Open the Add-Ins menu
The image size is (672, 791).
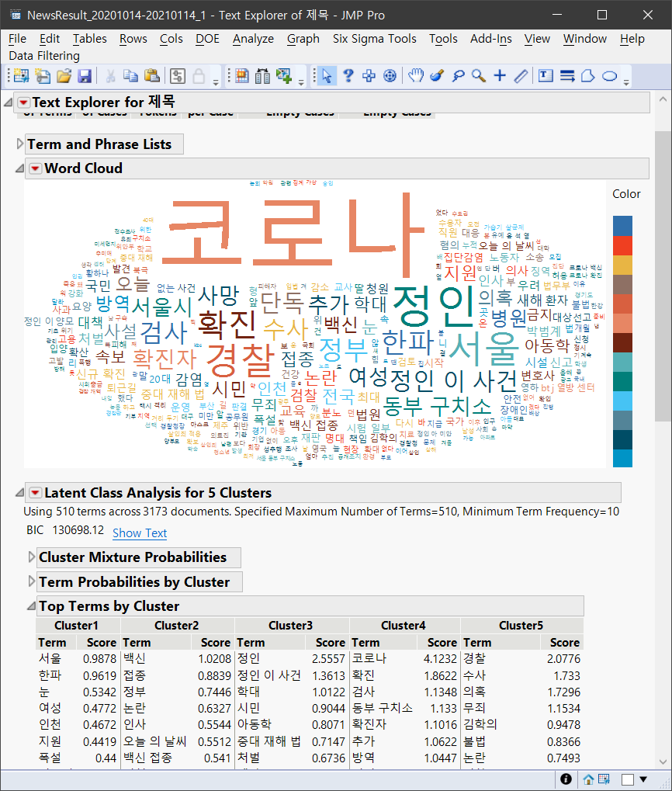pyautogui.click(x=491, y=39)
